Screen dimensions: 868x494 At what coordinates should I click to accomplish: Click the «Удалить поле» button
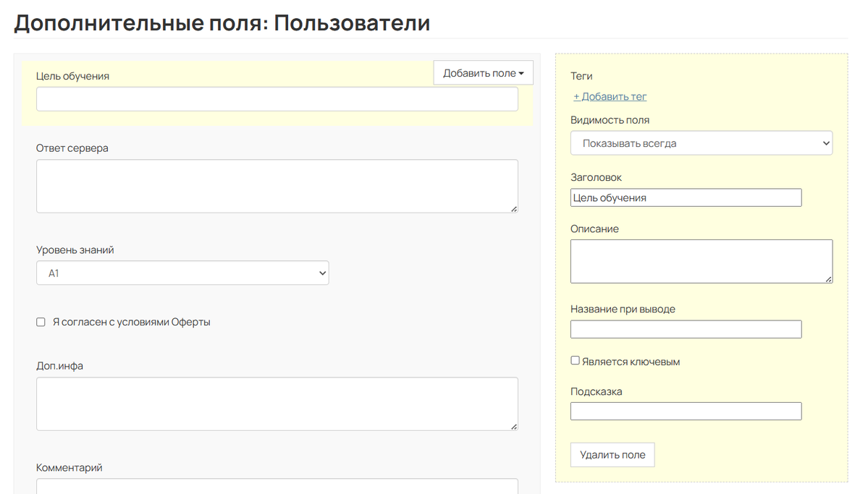point(612,454)
